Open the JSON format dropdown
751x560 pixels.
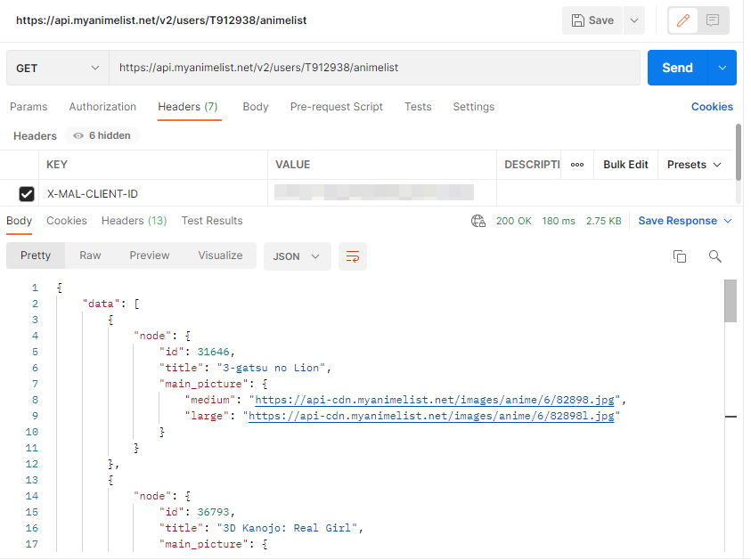(297, 256)
